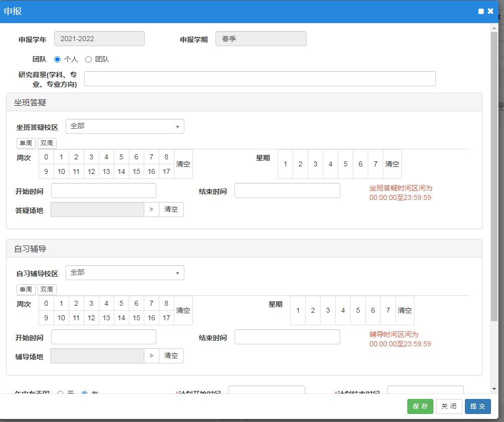Select week 5 in 坐班答疑 周次 grid
504x422 pixels.
121,157
